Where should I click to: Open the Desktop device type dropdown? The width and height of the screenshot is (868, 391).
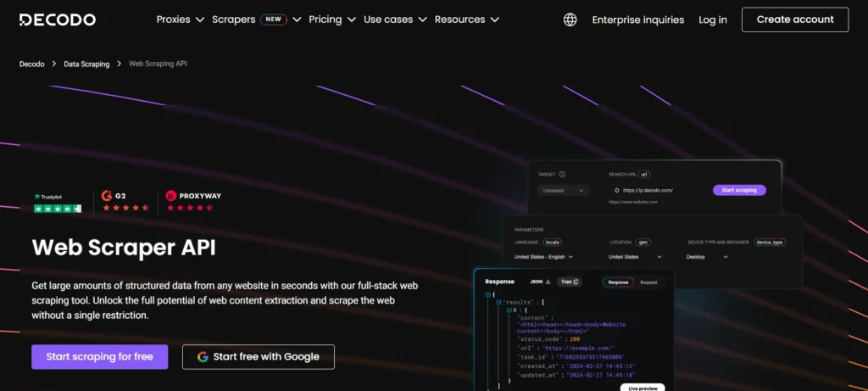coord(708,257)
